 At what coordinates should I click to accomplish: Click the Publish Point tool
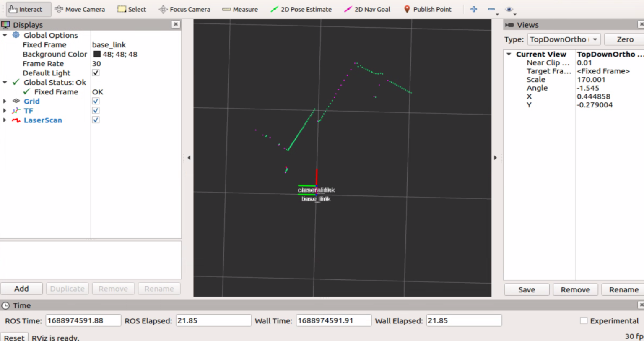pyautogui.click(x=427, y=9)
